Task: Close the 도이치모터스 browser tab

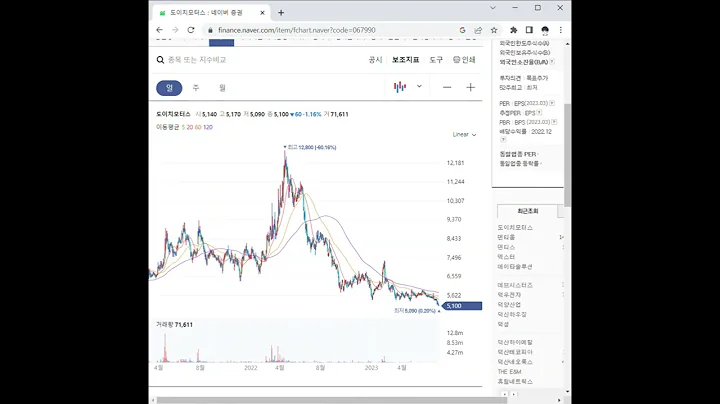Action: 262,13
